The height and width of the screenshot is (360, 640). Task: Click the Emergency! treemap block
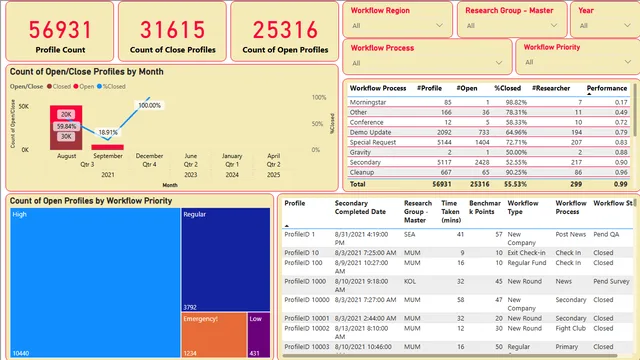pos(214,335)
